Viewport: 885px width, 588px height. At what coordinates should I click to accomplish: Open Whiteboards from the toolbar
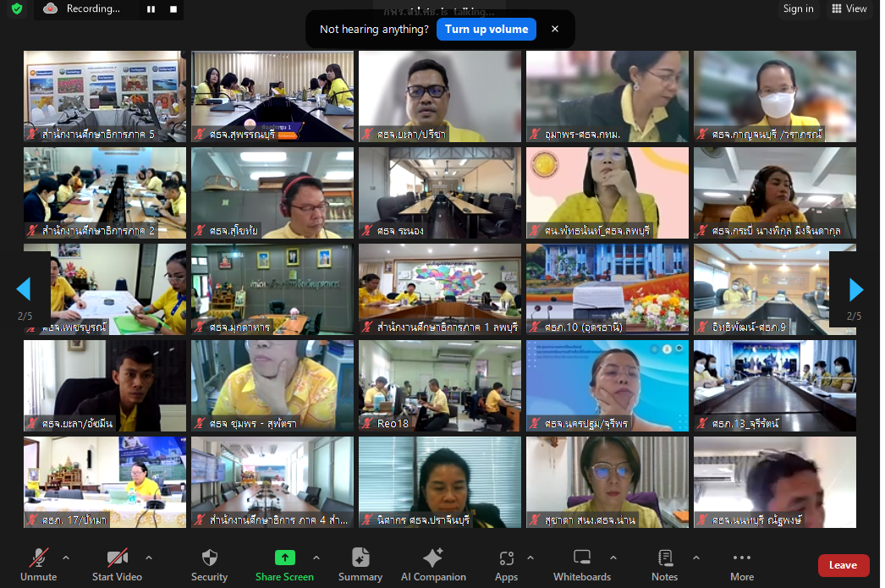(x=582, y=558)
